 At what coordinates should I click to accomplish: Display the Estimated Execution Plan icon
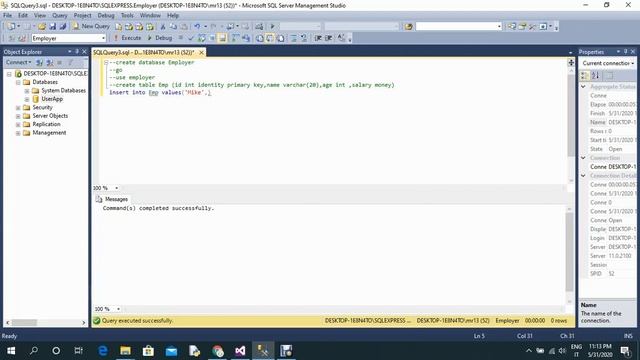coord(202,38)
